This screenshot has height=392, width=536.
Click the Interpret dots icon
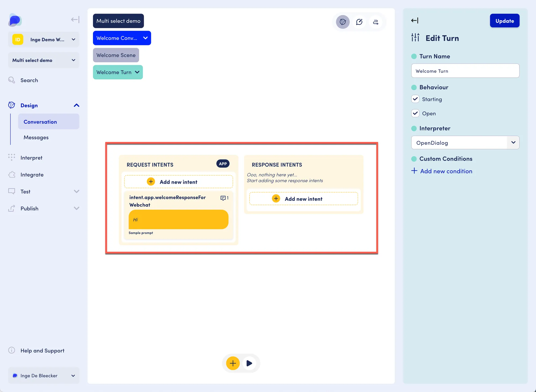coord(12,157)
